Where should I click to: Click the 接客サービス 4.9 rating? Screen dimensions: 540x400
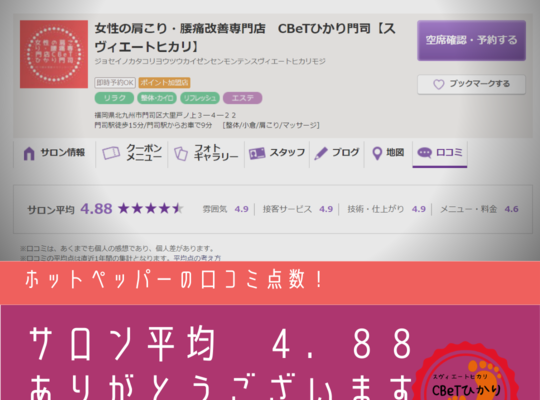(298, 209)
